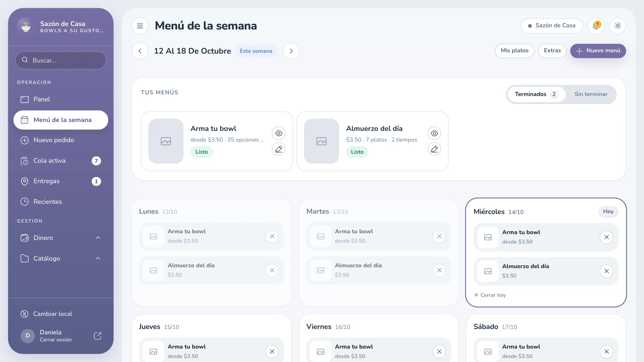Open the notifications bell icon

click(596, 26)
